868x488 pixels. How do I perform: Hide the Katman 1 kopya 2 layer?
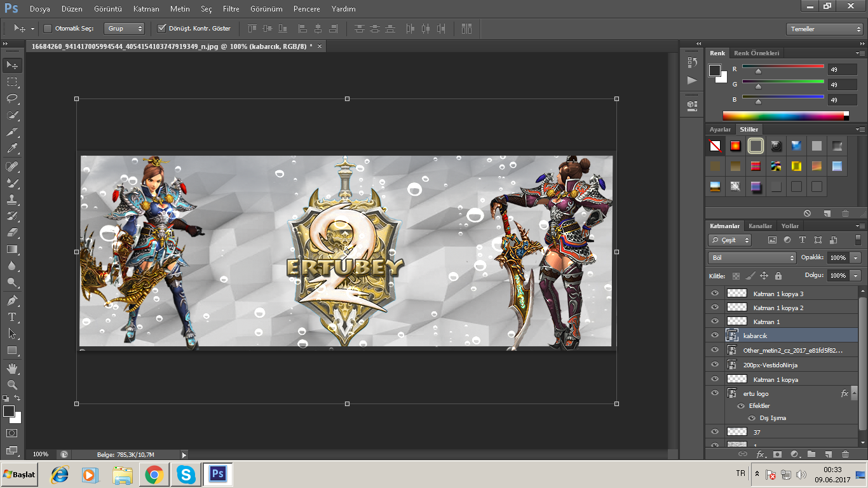(x=715, y=308)
